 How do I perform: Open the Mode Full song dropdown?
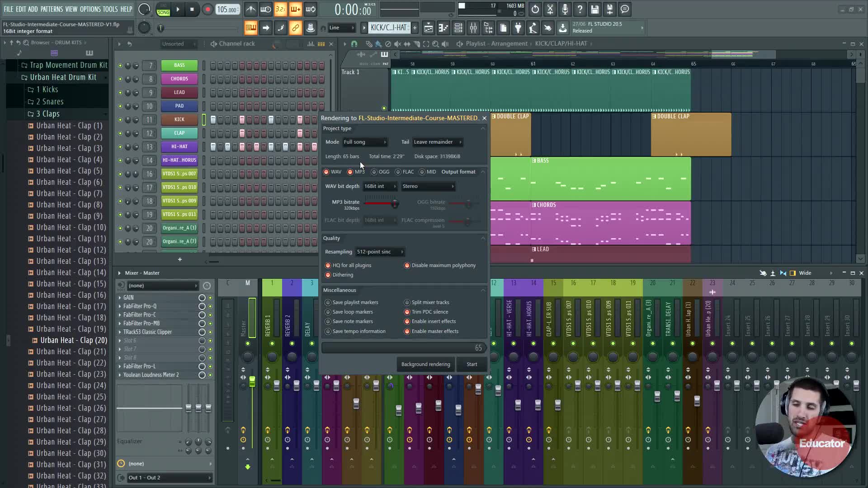(364, 142)
